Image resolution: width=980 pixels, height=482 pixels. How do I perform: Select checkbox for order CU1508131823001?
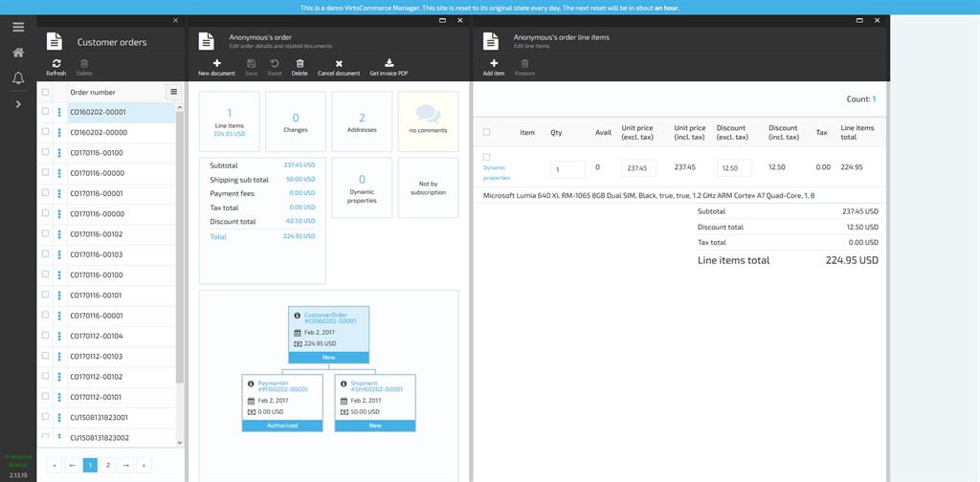point(45,416)
